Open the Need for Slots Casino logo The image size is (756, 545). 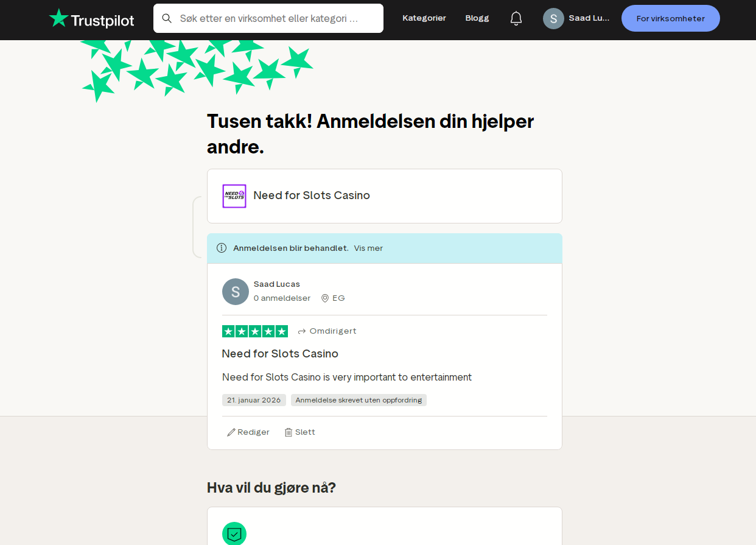234,196
